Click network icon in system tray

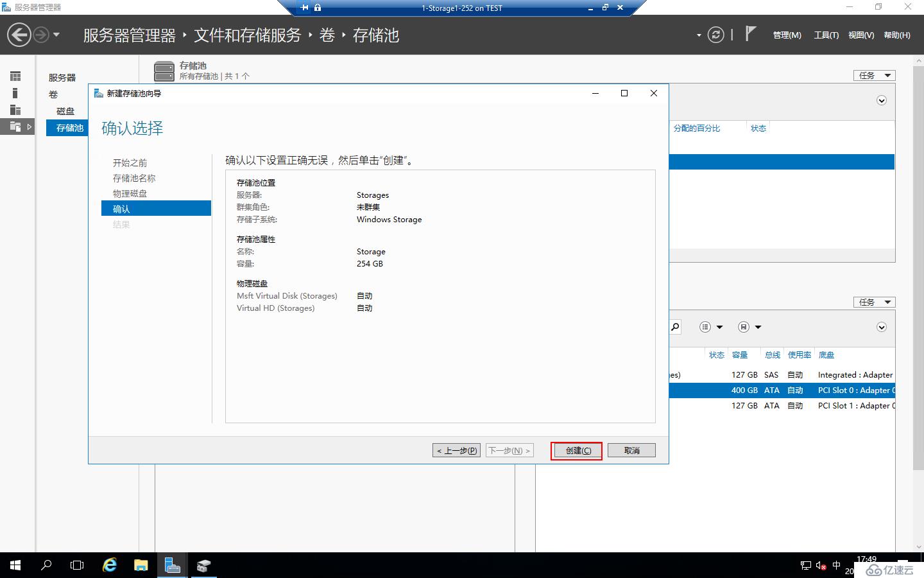tap(806, 566)
